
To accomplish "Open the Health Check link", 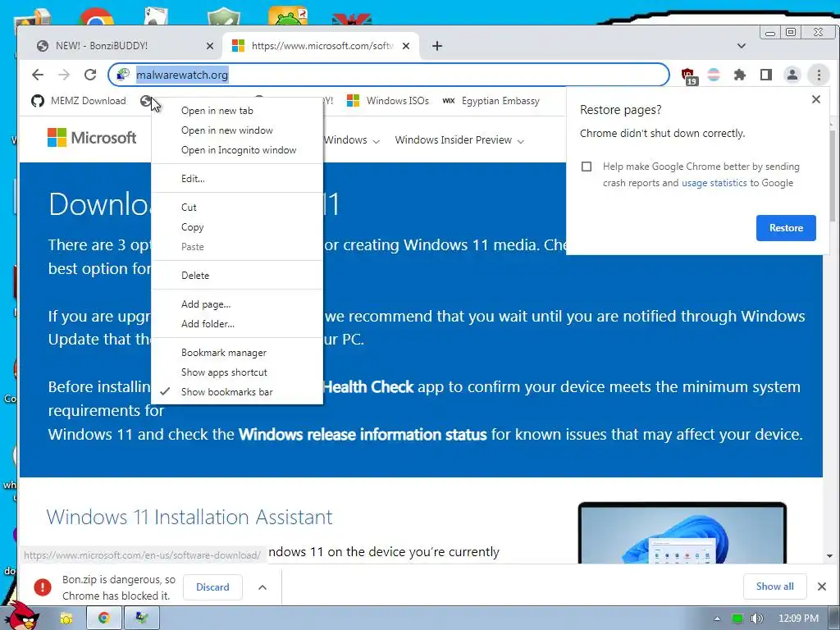I will click(368, 387).
